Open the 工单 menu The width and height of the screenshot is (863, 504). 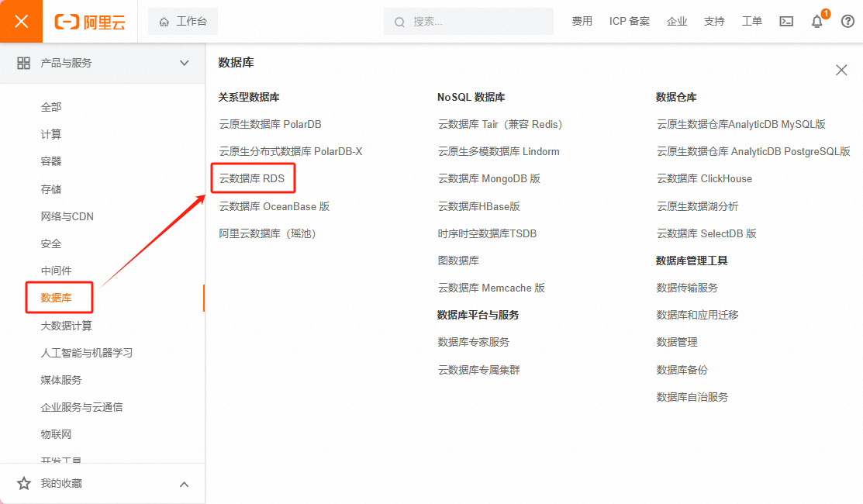point(751,22)
